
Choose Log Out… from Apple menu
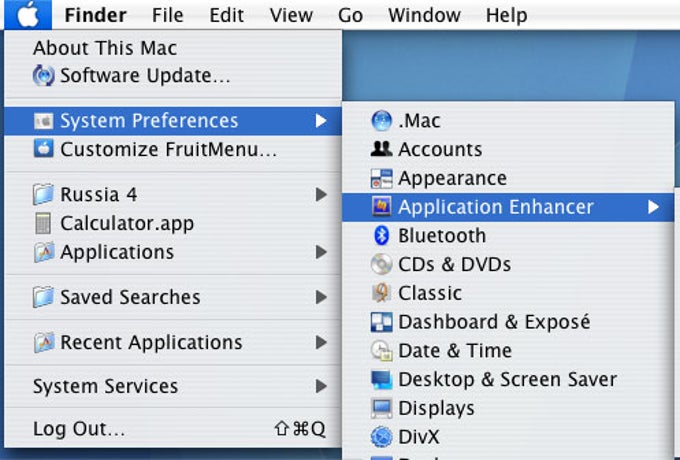click(79, 429)
